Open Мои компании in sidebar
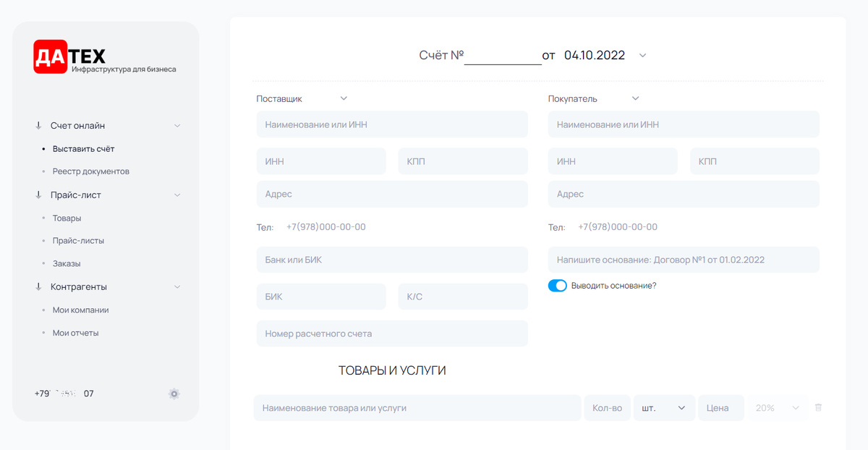Viewport: 868px width, 450px height. (x=80, y=310)
